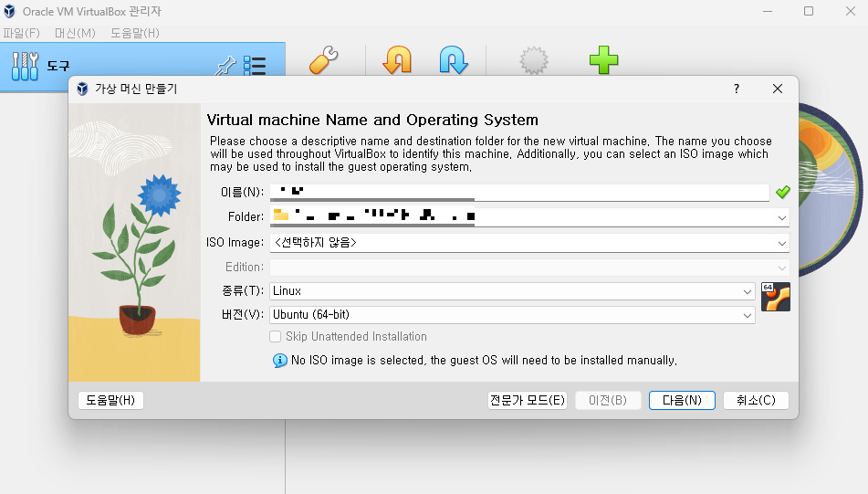Click the question mark help icon in dialog
868x494 pixels.
tap(737, 89)
